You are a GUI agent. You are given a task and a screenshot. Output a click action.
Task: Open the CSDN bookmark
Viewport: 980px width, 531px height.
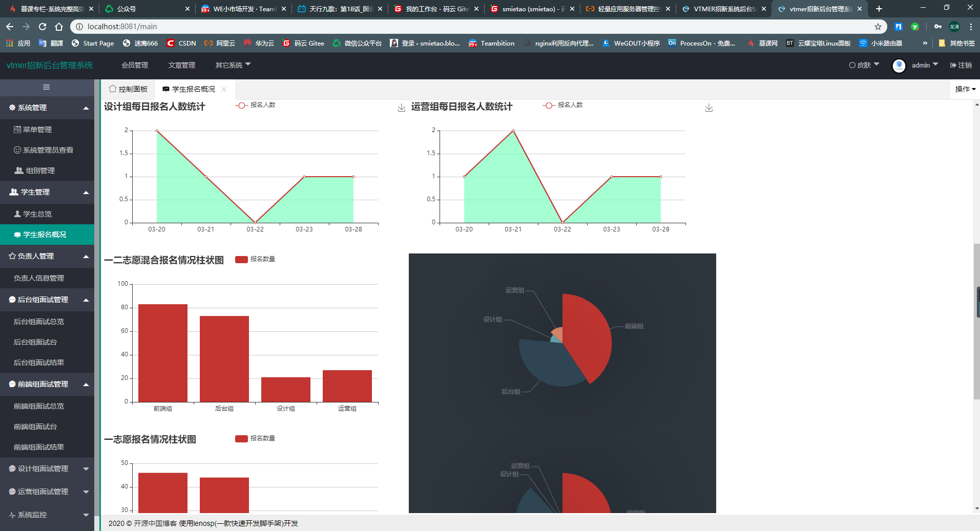(x=181, y=44)
